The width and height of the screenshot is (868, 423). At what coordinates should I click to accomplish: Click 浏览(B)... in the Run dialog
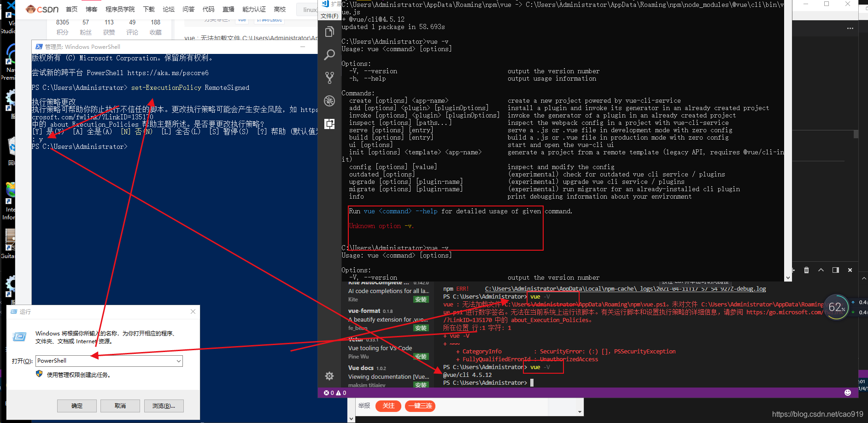(x=164, y=406)
